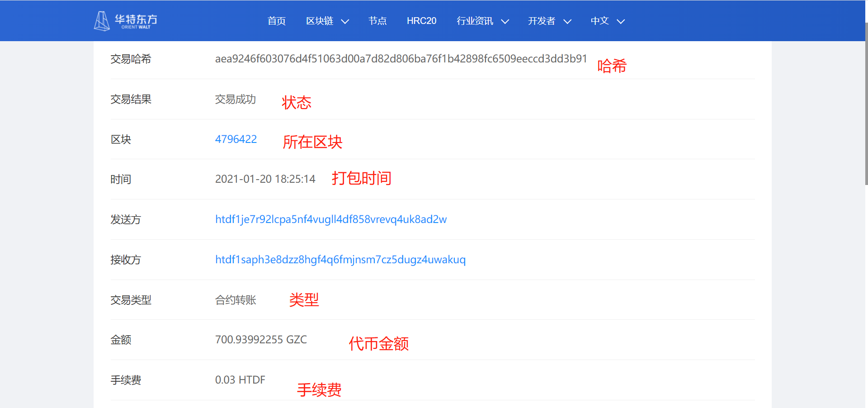Select 首页 in the navigation bar
The height and width of the screenshot is (408, 868).
[x=276, y=21]
